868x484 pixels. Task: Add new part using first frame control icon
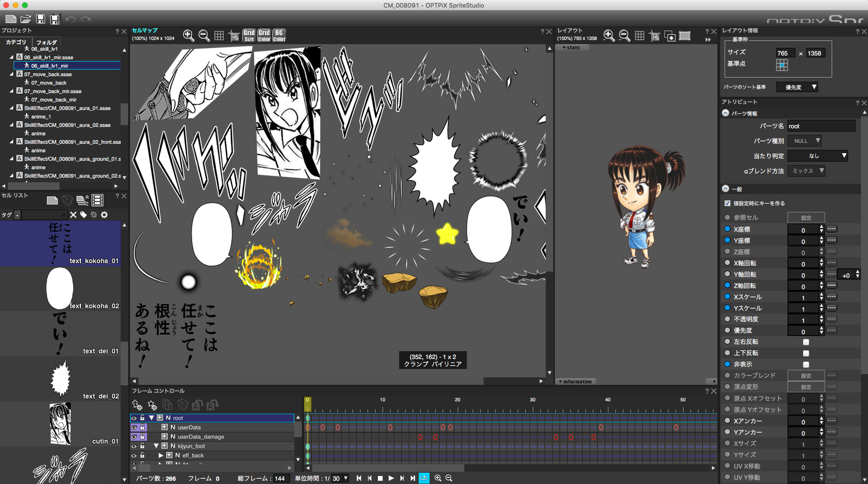pyautogui.click(x=137, y=405)
